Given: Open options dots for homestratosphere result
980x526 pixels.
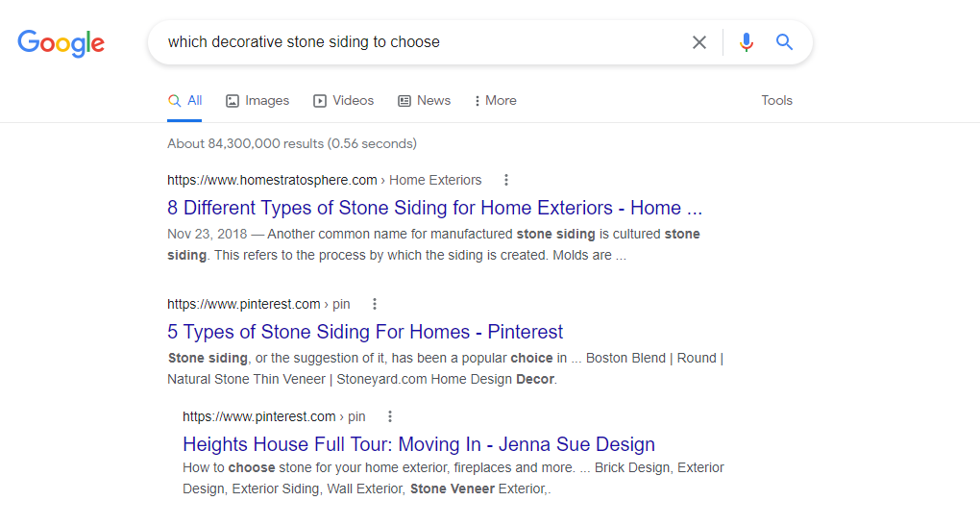Looking at the screenshot, I should (x=506, y=180).
